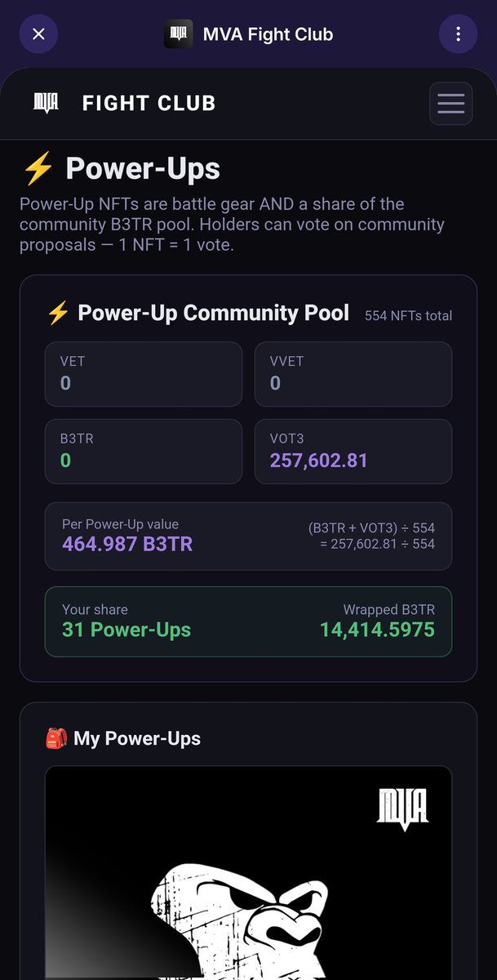Open Your share 31 Power-Ups panel

click(x=248, y=621)
